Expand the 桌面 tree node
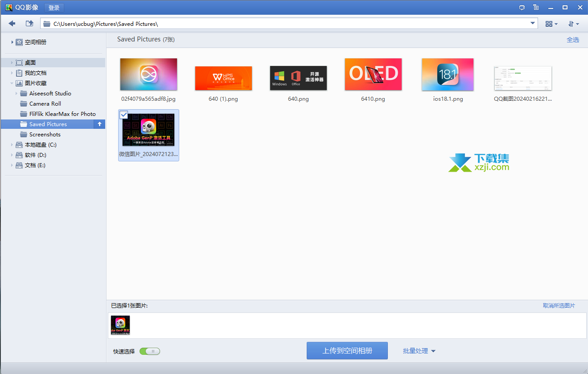The width and height of the screenshot is (588, 374). (x=12, y=63)
